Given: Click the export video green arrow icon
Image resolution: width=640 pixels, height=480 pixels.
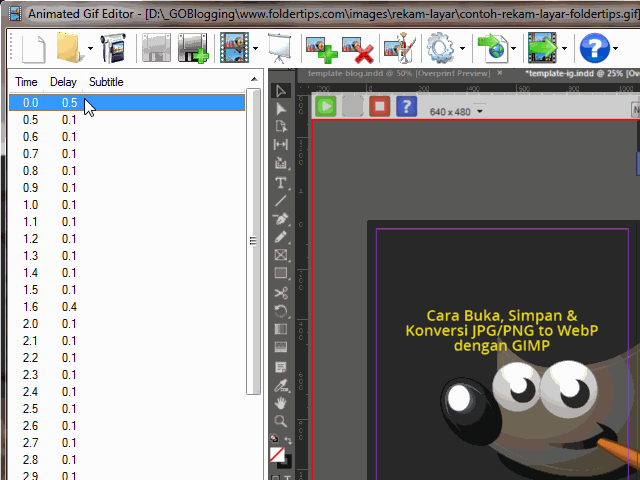Looking at the screenshot, I should coord(543,48).
